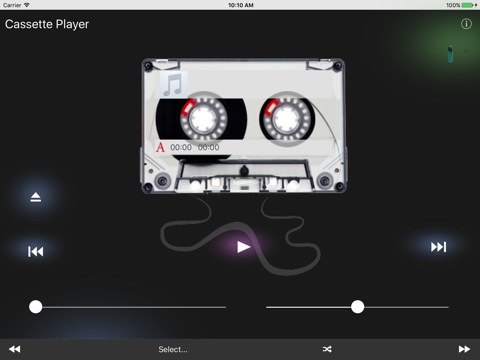The image size is (480, 360).
Task: Toggle shuffle mode in the toolbar
Action: tap(327, 349)
